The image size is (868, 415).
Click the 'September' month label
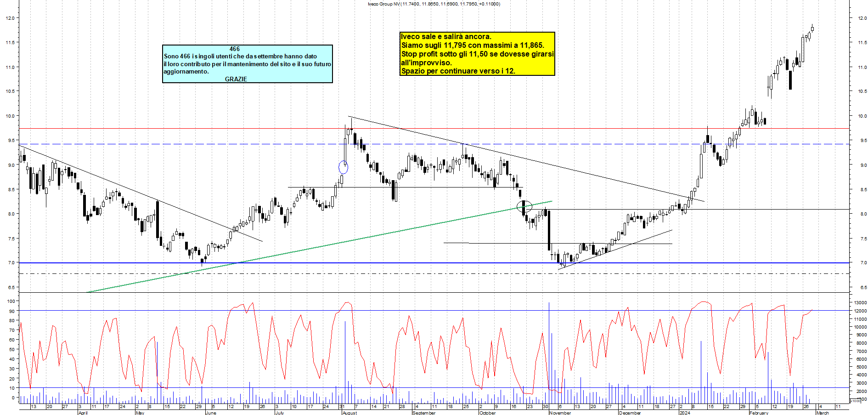424,413
